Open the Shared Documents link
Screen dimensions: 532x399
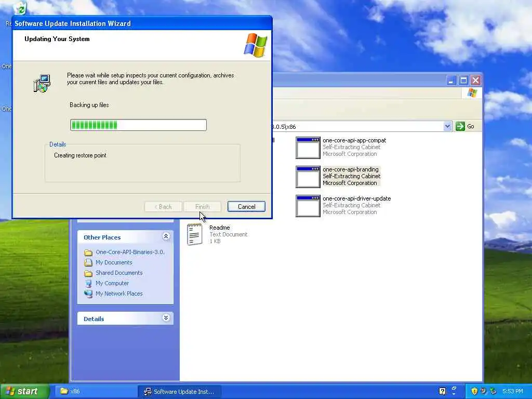(x=119, y=273)
